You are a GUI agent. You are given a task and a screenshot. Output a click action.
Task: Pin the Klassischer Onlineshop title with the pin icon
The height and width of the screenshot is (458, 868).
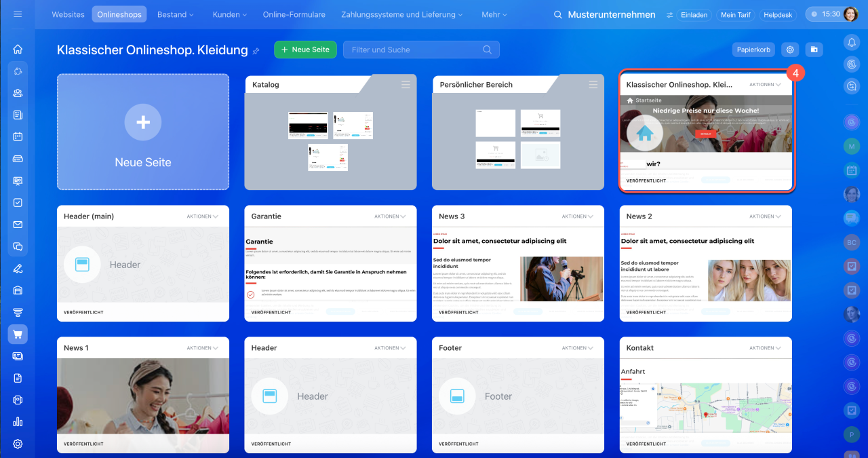[x=256, y=51]
